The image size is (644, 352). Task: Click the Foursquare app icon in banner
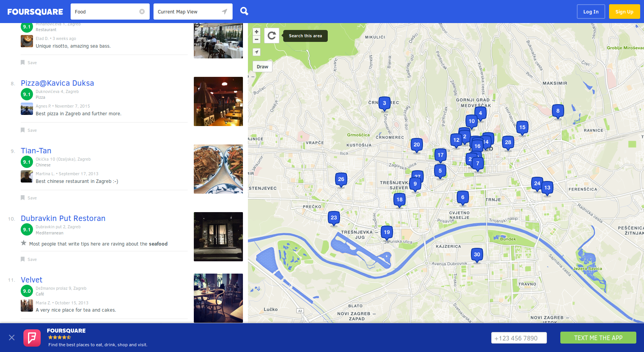[32, 338]
